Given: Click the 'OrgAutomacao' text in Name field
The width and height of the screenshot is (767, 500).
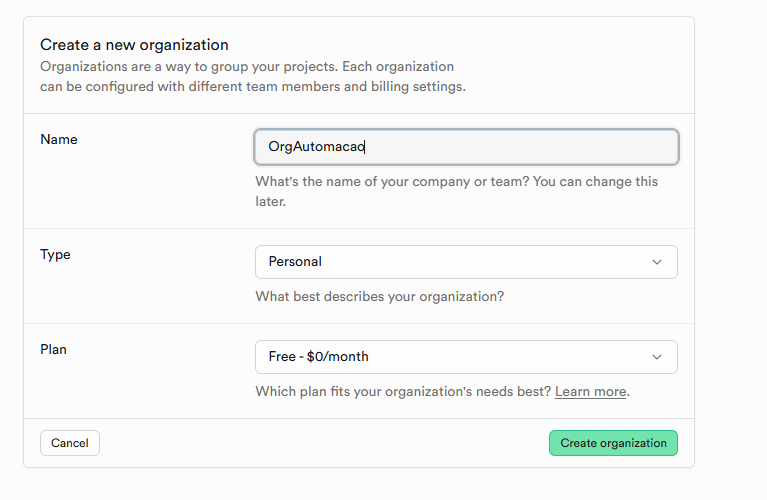Looking at the screenshot, I should point(316,146).
